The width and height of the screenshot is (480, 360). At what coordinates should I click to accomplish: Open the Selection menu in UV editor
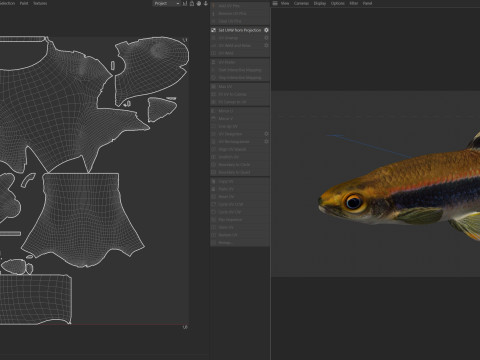point(7,3)
